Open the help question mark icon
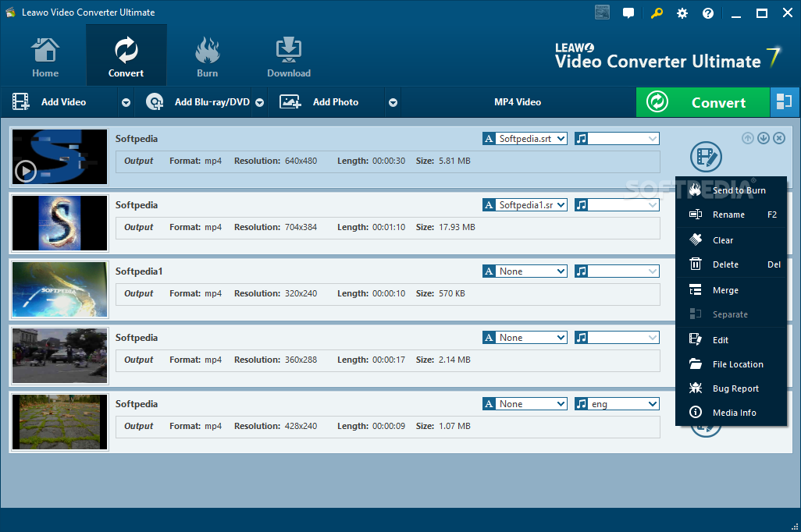Screen dimensions: 801x532 [708, 13]
